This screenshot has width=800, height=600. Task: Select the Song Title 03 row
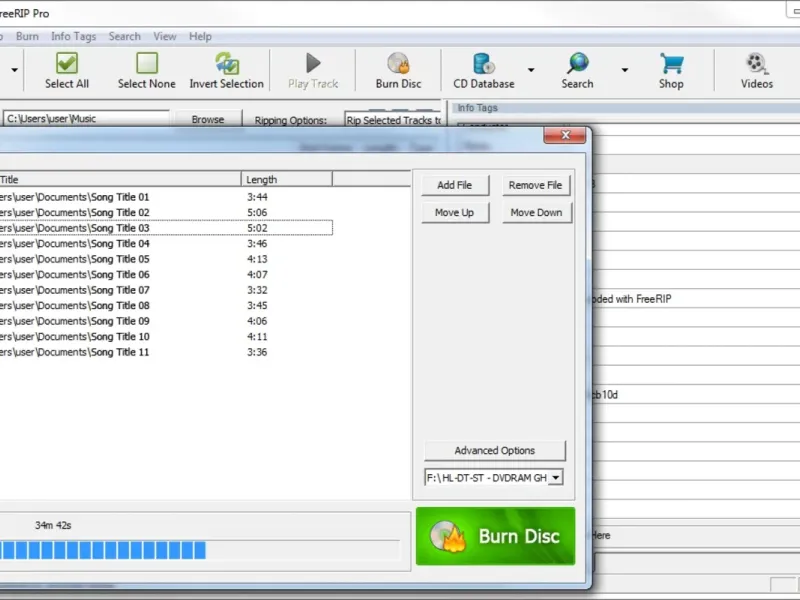pyautogui.click(x=166, y=228)
